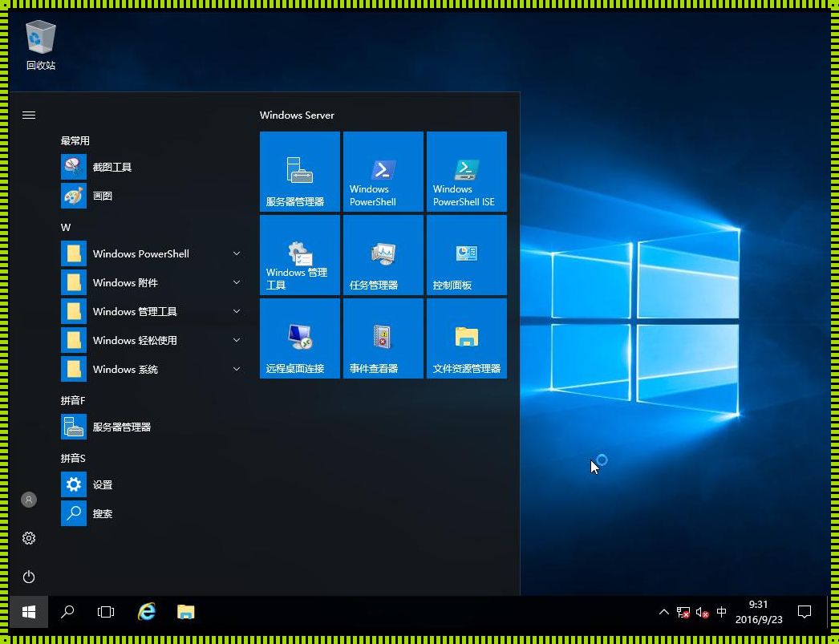Open the File Explorer (文件资源管理器) tile

point(467,338)
